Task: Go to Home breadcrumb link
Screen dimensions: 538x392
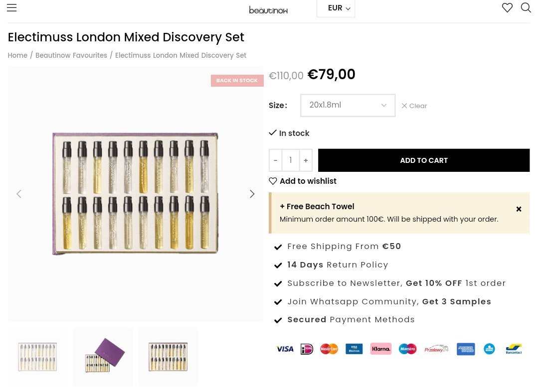Action: click(17, 56)
